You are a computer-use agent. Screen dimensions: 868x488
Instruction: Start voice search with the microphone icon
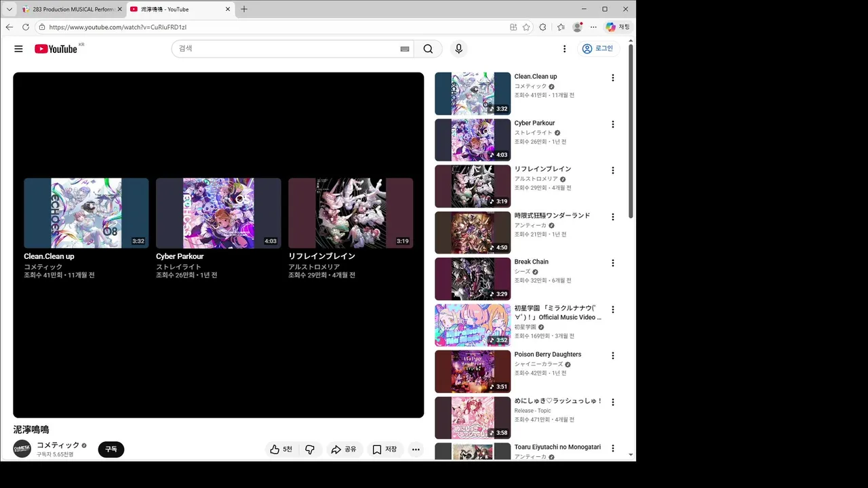458,49
